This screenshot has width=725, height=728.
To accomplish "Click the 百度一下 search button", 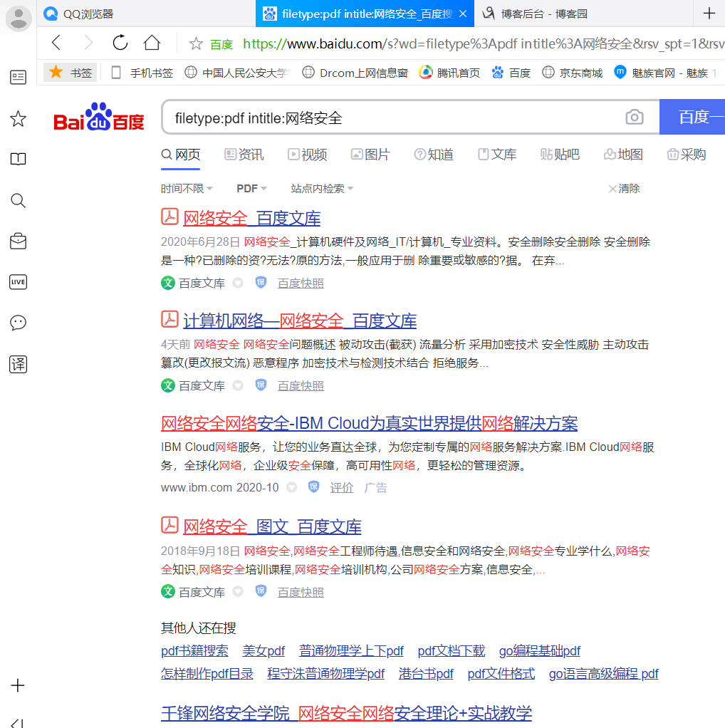I will coord(692,117).
